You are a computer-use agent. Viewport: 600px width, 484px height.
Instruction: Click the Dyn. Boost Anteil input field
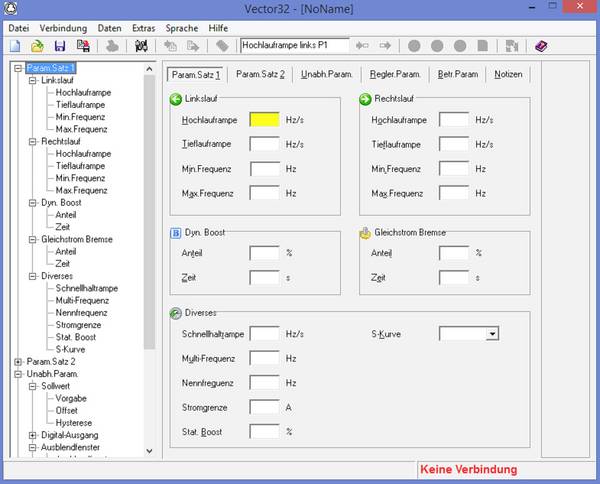coord(264,253)
